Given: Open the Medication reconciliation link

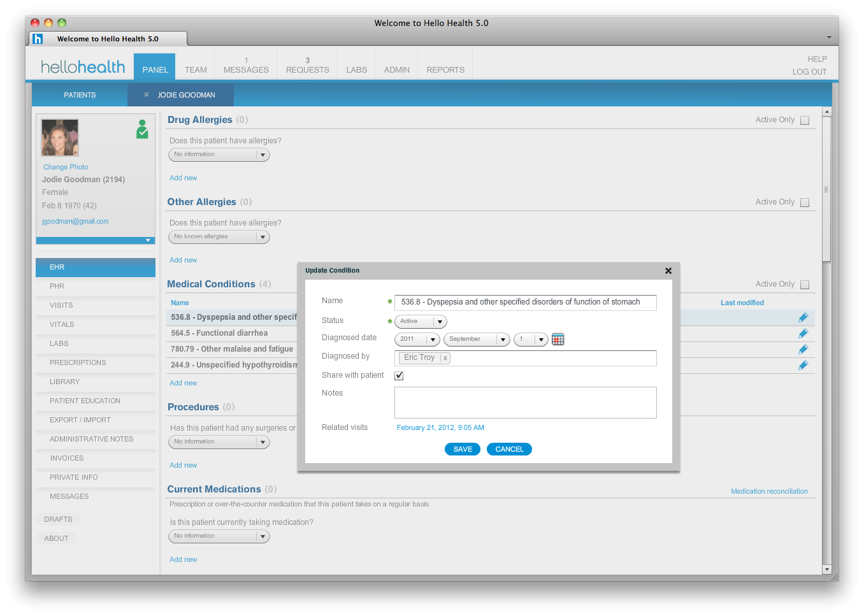Looking at the screenshot, I should pyautogui.click(x=769, y=491).
